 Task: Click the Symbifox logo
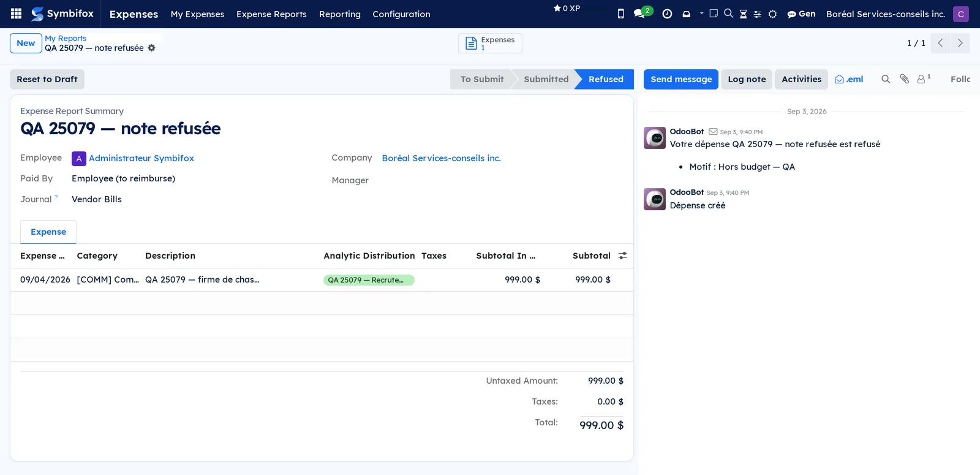(62, 13)
